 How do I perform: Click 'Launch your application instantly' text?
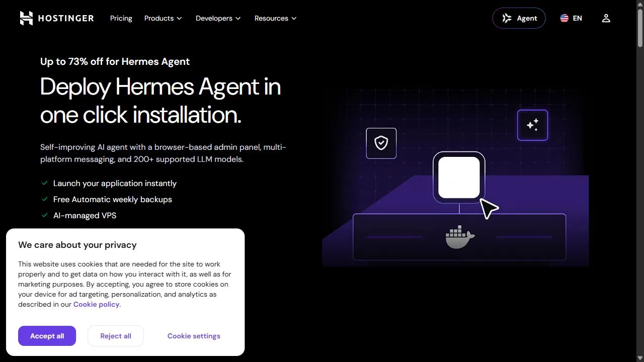pos(115,183)
